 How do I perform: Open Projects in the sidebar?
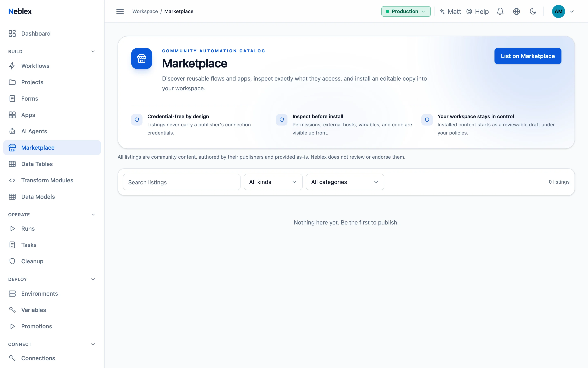(x=52, y=82)
